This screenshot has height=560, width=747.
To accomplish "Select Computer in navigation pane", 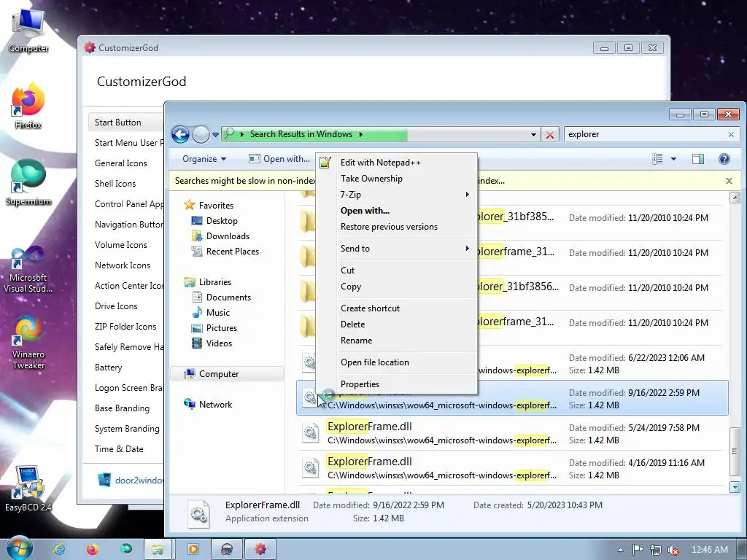I will (228, 374).
